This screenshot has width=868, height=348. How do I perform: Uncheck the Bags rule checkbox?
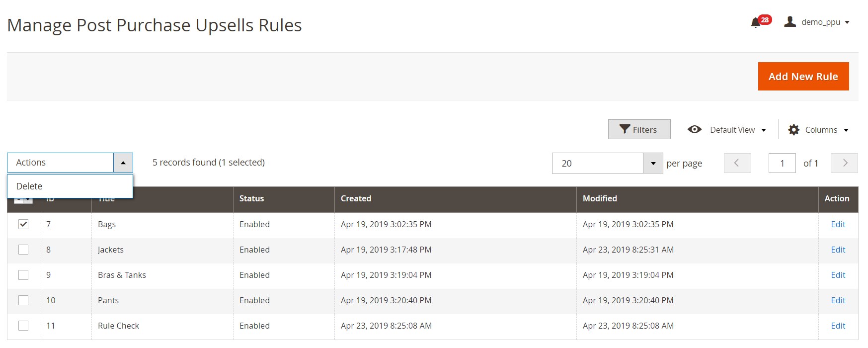point(23,224)
